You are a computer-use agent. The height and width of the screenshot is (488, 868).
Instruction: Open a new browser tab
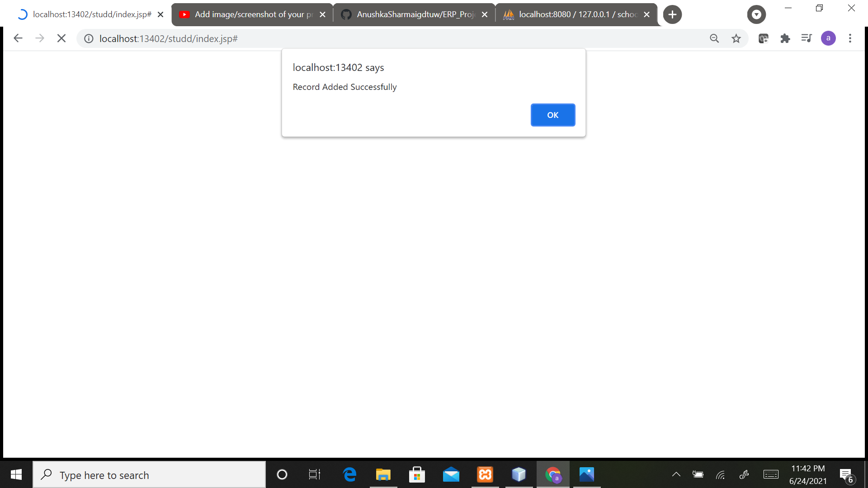click(672, 14)
